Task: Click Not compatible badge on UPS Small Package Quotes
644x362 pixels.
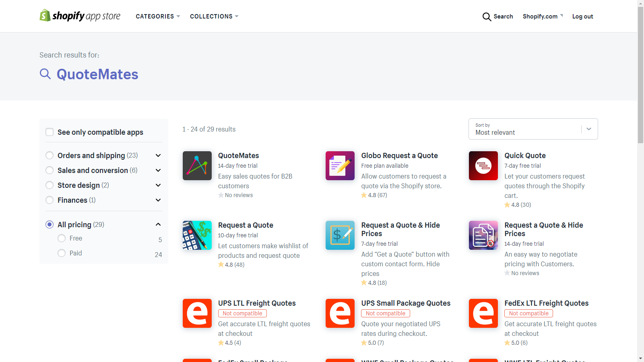Action: [x=386, y=313]
